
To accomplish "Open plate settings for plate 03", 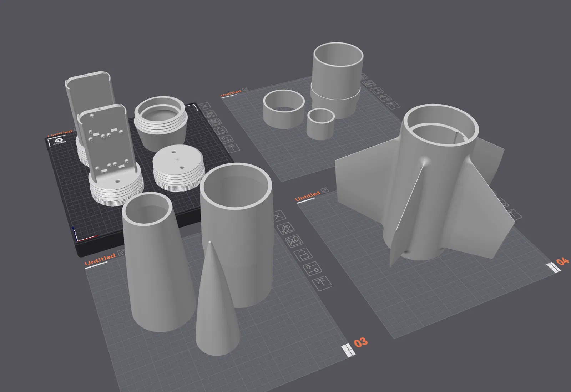I will (312, 268).
